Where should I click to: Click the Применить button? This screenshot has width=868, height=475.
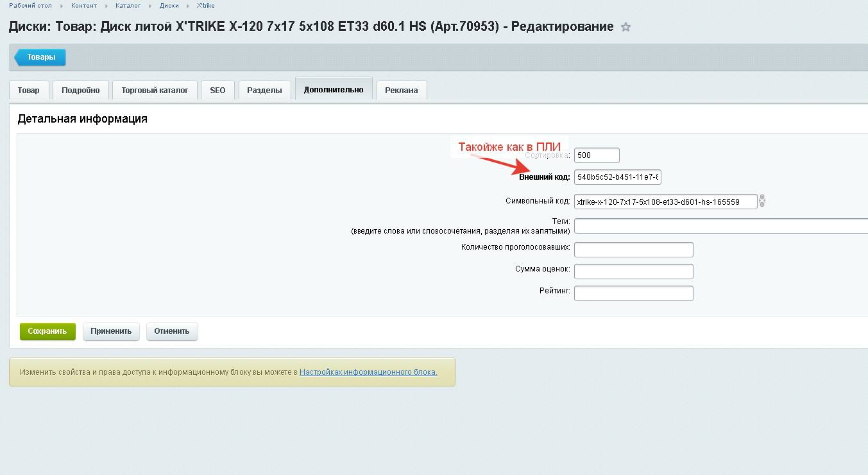coord(111,331)
